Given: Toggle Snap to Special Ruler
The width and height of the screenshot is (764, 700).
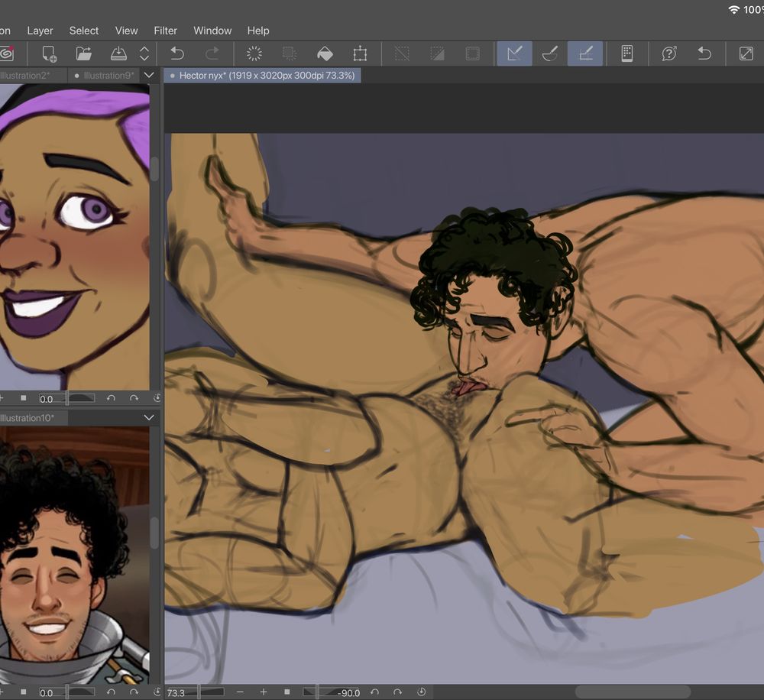Looking at the screenshot, I should (550, 53).
